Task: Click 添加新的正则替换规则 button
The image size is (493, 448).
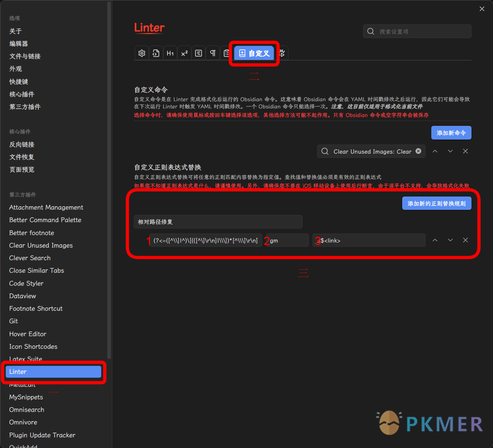Action: (437, 203)
